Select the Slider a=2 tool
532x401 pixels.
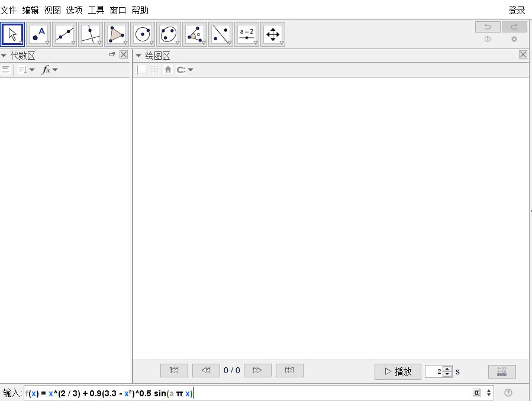[247, 34]
